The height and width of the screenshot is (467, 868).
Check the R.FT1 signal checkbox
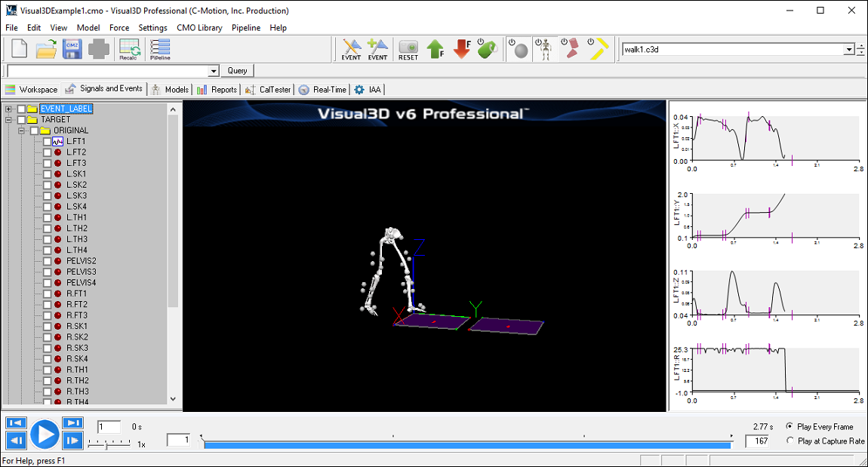tap(47, 293)
